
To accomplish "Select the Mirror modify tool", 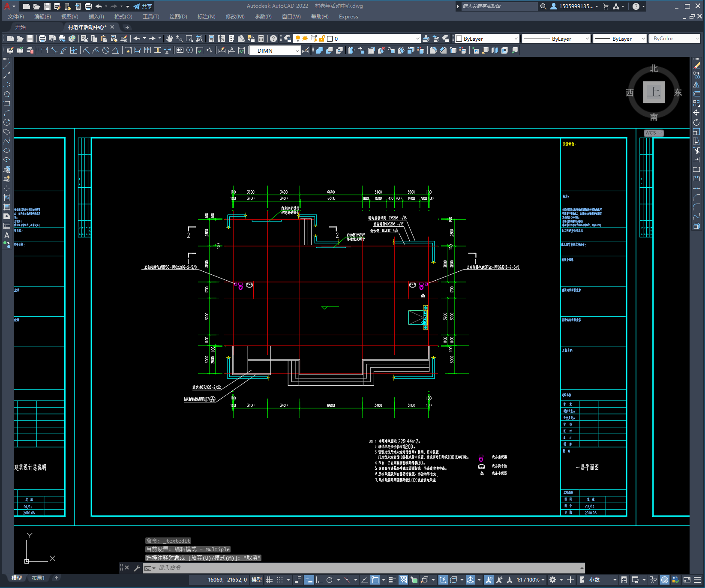I will (696, 84).
